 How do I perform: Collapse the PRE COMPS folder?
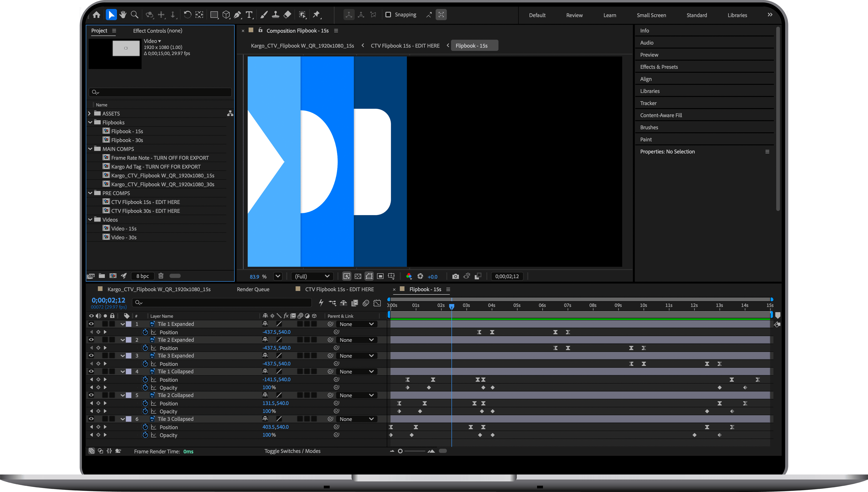click(90, 193)
